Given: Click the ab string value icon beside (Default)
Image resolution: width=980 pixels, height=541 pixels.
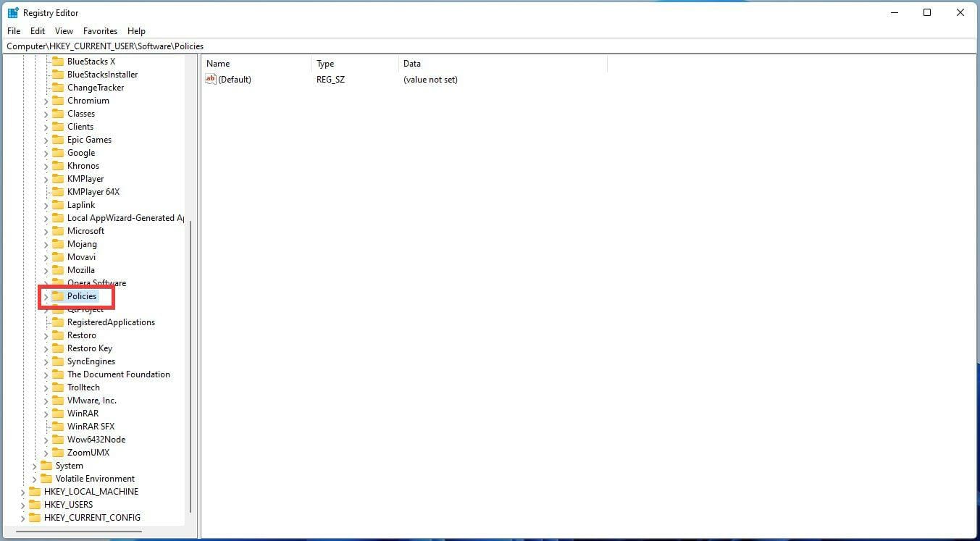Looking at the screenshot, I should (209, 79).
